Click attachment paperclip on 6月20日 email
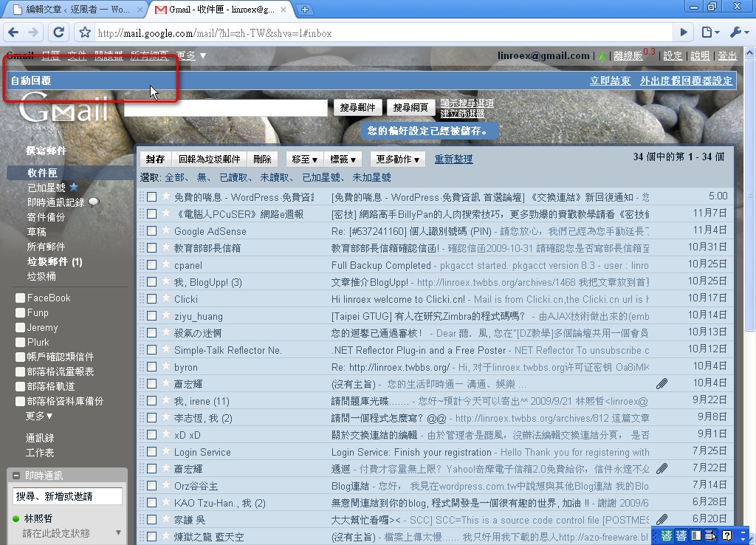Screen dimensions: 756x545 (x=662, y=519)
